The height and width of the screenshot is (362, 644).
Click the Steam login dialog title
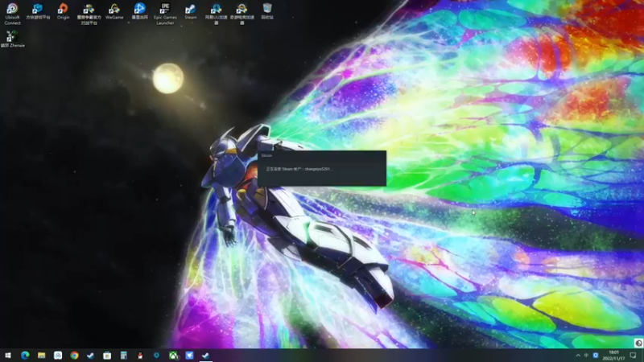[x=267, y=155]
